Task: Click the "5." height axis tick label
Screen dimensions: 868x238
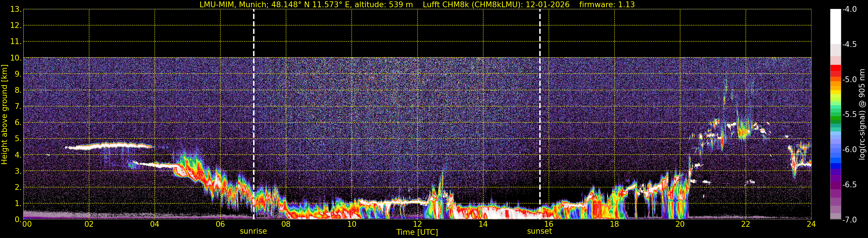Action: coord(18,139)
